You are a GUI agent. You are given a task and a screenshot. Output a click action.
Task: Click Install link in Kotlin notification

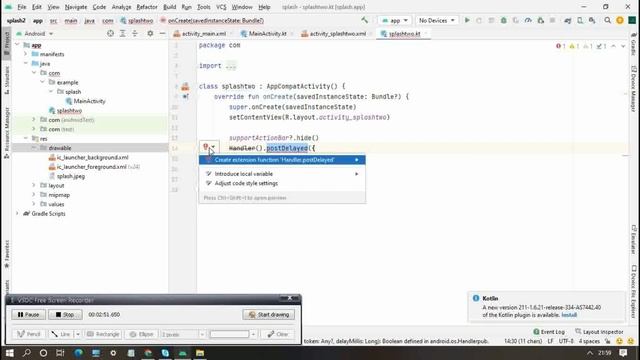(x=569, y=315)
